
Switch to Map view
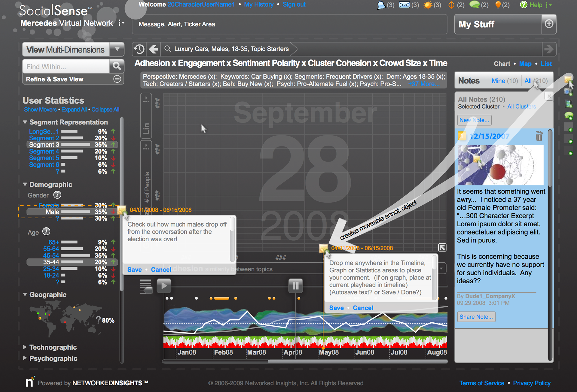click(525, 64)
